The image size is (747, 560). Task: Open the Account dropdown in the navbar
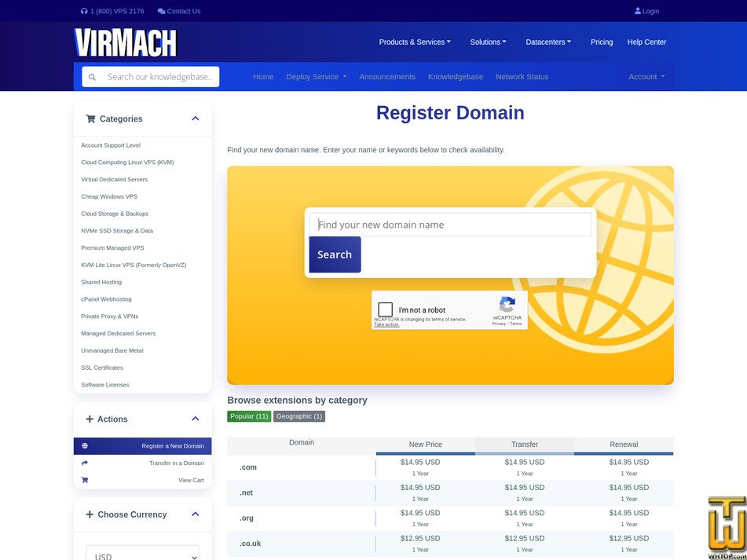click(646, 76)
